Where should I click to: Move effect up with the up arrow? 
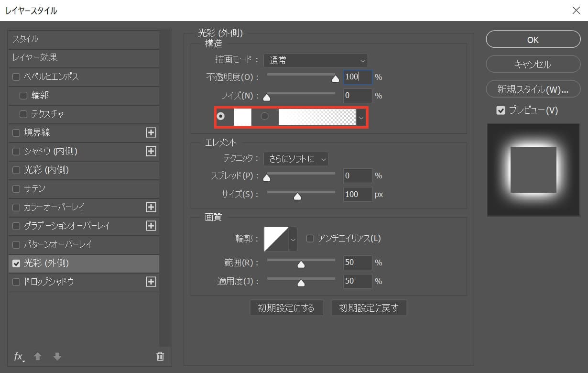38,356
